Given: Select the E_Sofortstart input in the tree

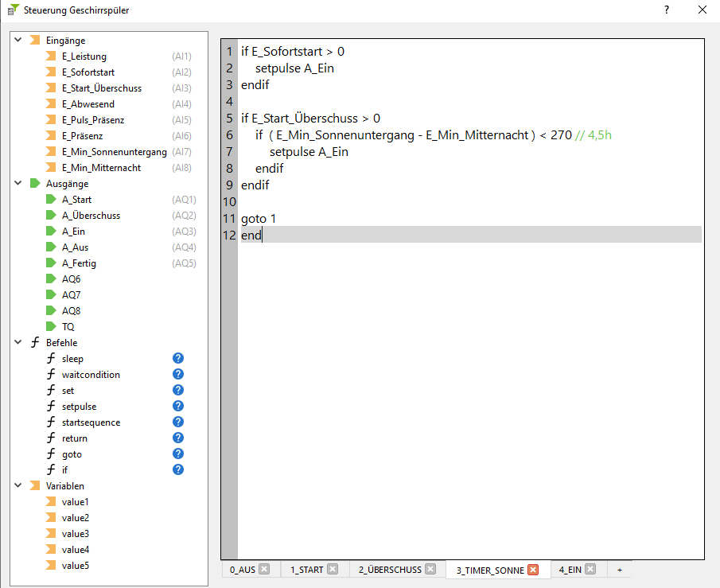Looking at the screenshot, I should click(x=88, y=72).
